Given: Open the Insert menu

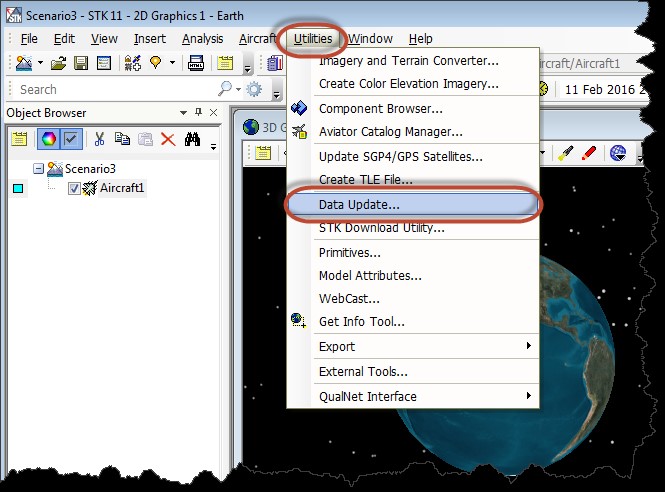Looking at the screenshot, I should (x=150, y=39).
